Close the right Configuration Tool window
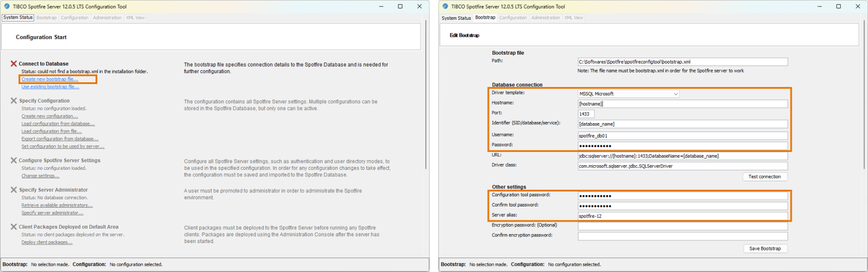The width and height of the screenshot is (868, 272). [857, 7]
